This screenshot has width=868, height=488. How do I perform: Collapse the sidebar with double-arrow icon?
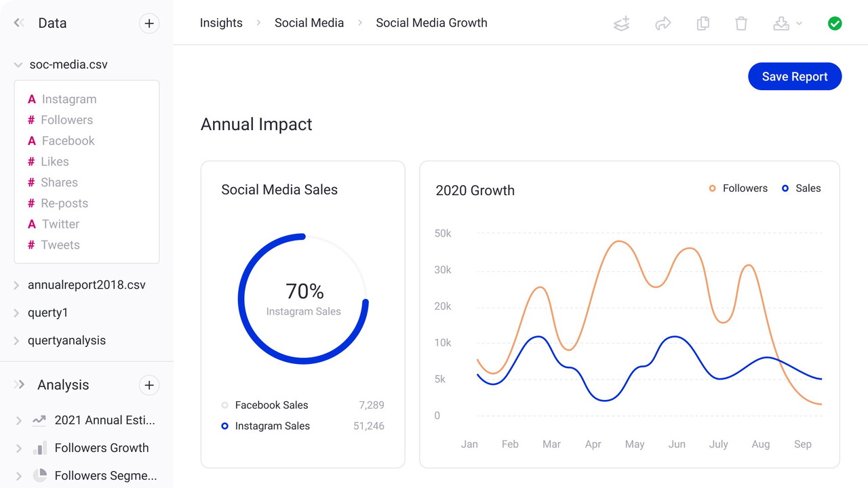point(19,23)
